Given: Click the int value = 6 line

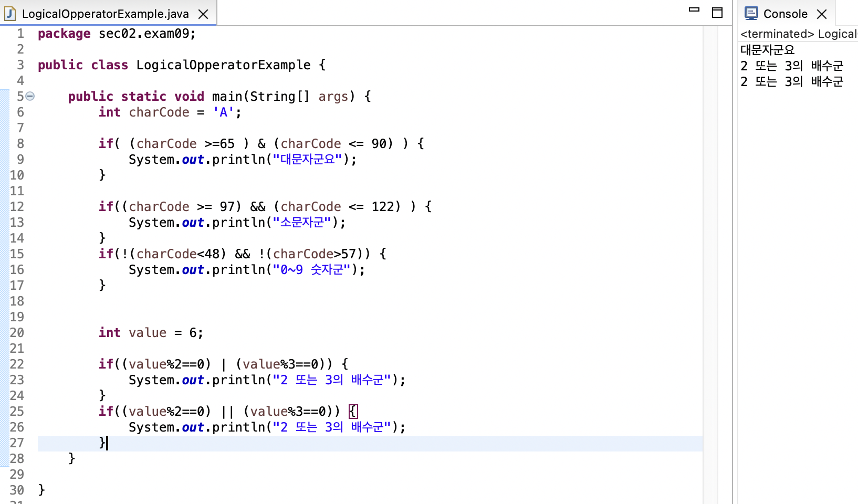Looking at the screenshot, I should pyautogui.click(x=151, y=333).
